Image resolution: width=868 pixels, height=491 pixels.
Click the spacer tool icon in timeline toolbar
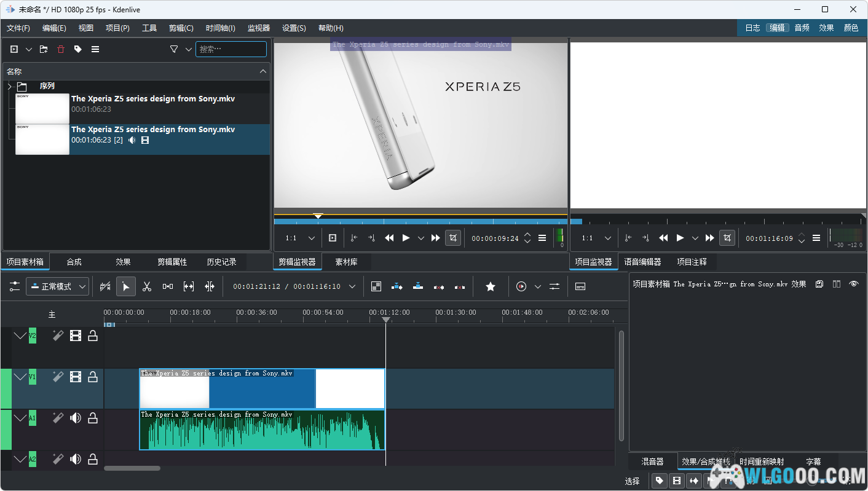[x=168, y=286]
